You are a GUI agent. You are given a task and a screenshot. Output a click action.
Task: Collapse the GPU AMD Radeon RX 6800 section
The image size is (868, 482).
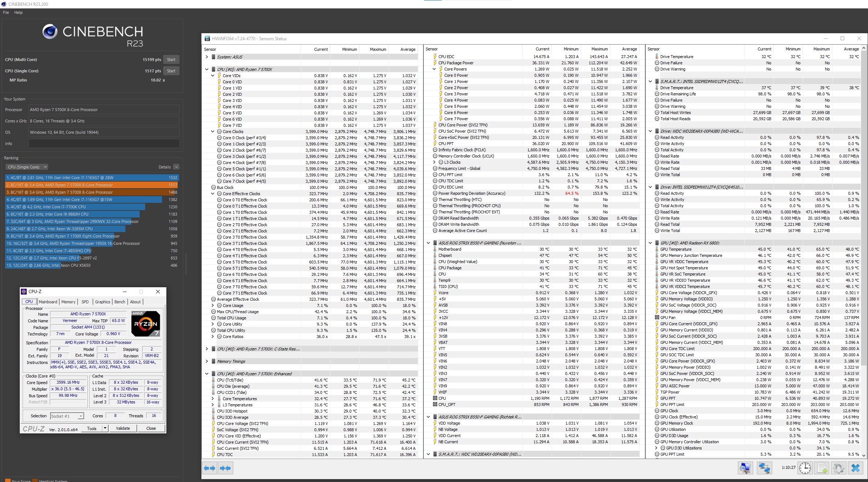650,243
